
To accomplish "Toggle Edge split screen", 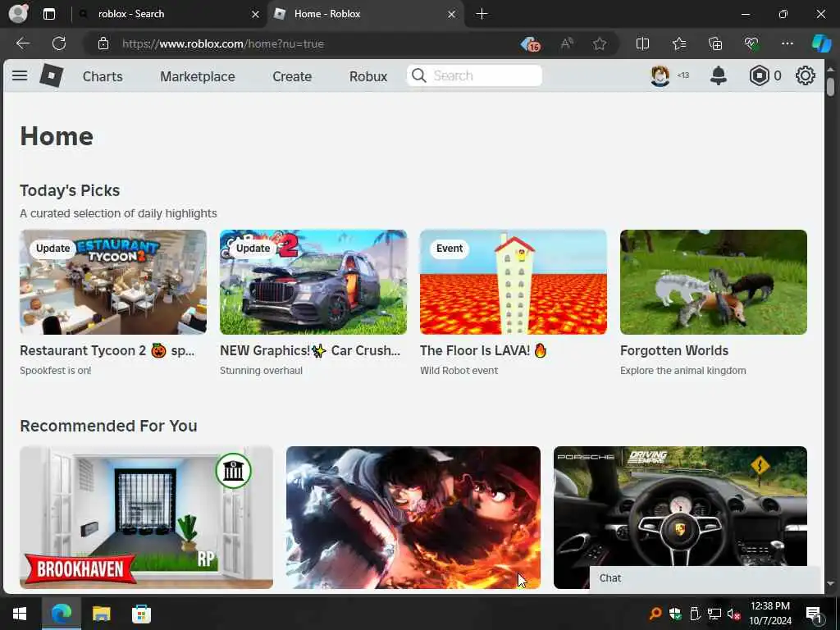I will coord(642,44).
